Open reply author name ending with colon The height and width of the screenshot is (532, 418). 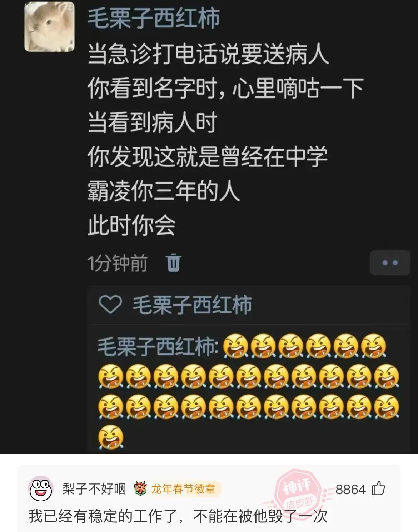click(158, 346)
